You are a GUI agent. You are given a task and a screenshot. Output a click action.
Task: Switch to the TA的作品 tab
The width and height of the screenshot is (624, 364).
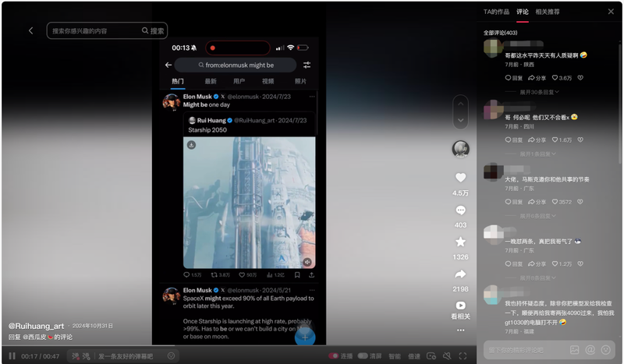point(496,12)
